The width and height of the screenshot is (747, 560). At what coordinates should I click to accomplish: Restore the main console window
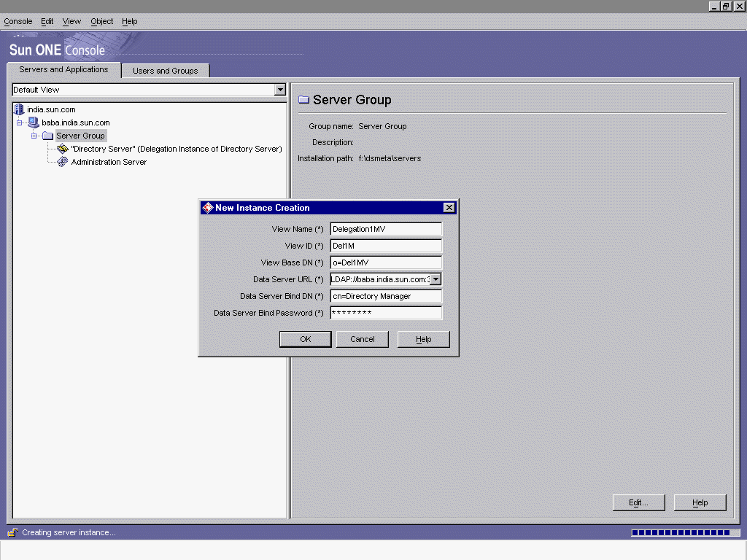pyautogui.click(x=726, y=6)
